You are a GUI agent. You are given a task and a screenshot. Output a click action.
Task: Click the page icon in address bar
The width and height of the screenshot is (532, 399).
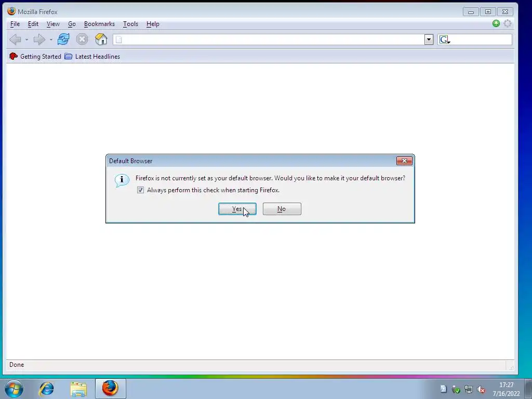click(x=119, y=39)
